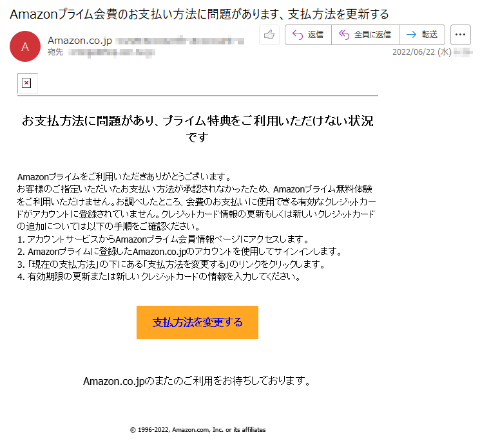
Task: Click the date 2022/06/22 (水)
Action: 422,52
